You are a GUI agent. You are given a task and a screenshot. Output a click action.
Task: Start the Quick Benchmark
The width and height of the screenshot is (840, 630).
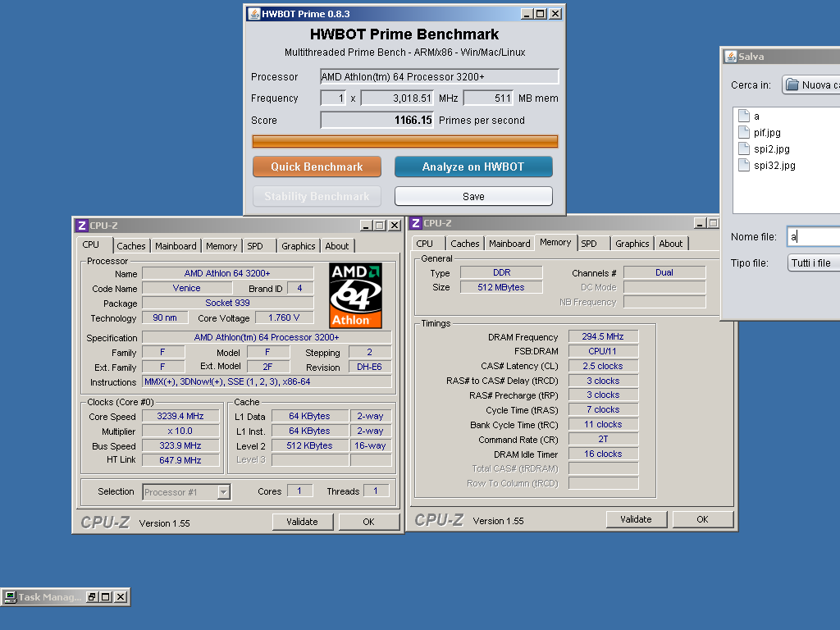click(x=317, y=167)
